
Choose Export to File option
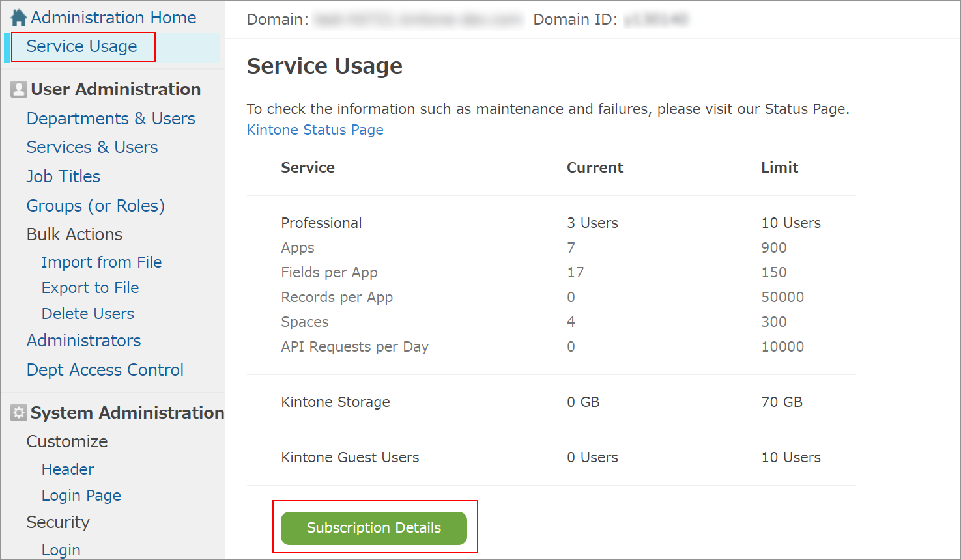coord(89,287)
